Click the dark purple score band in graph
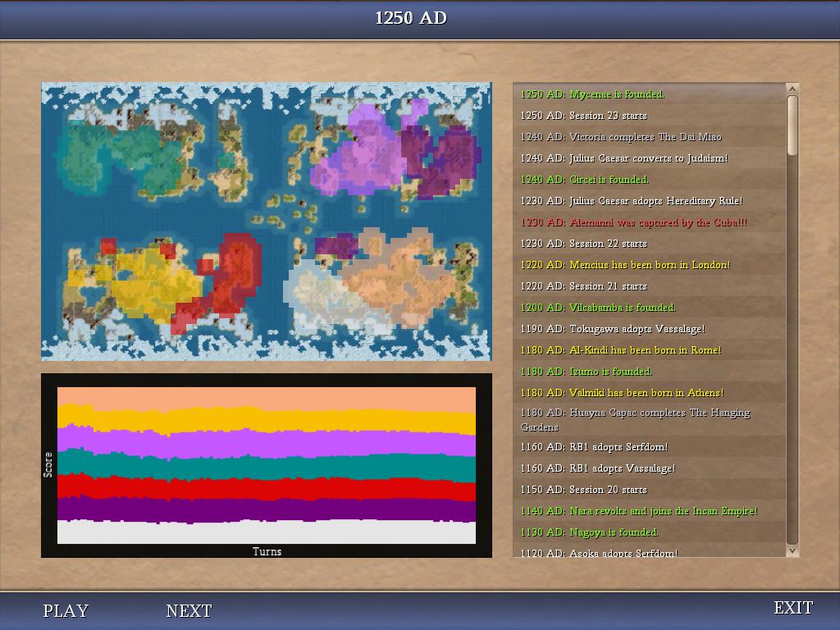The height and width of the screenshot is (630, 840). (267, 509)
